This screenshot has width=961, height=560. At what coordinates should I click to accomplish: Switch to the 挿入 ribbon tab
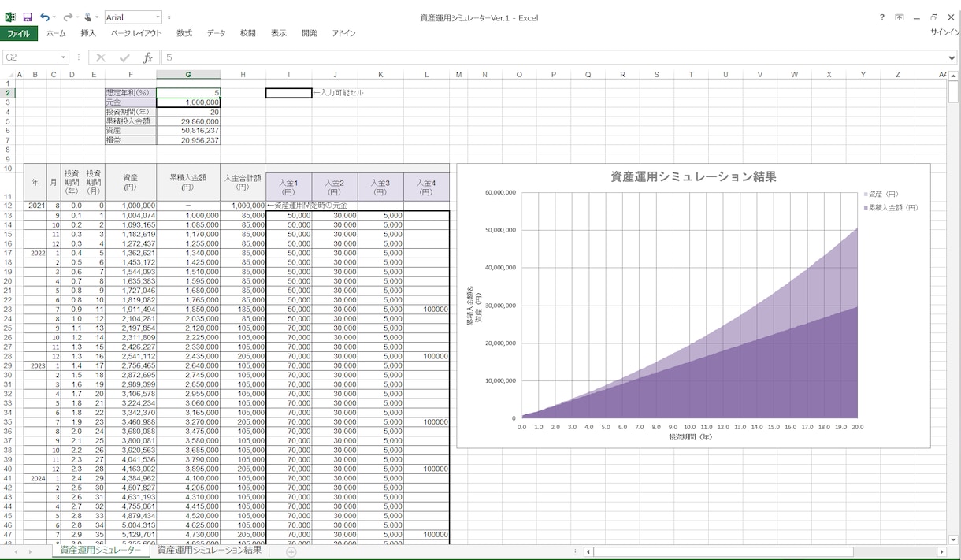tap(88, 34)
